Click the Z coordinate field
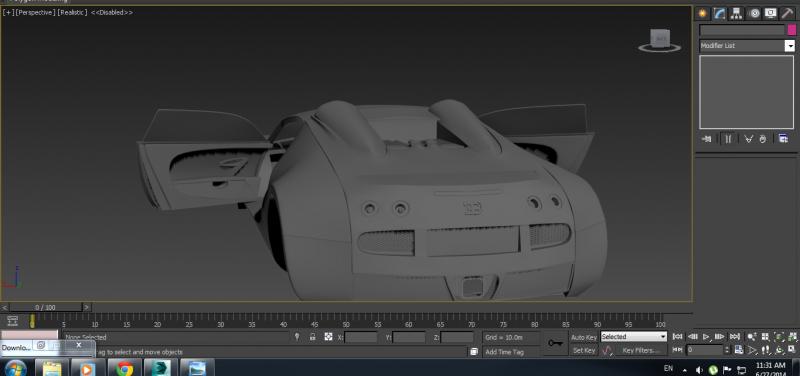800x376 pixels. point(457,337)
